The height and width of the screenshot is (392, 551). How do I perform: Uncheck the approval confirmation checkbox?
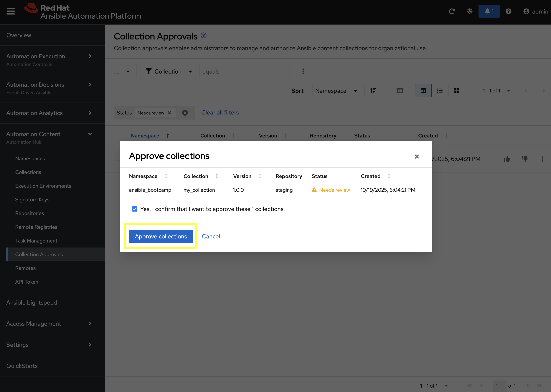[135, 209]
